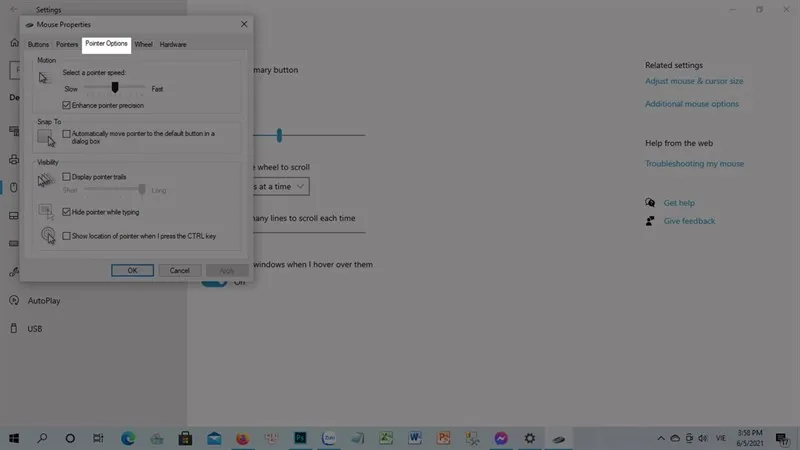This screenshot has height=450, width=800.
Task: Click the pointer speed slider handle
Action: point(115,88)
